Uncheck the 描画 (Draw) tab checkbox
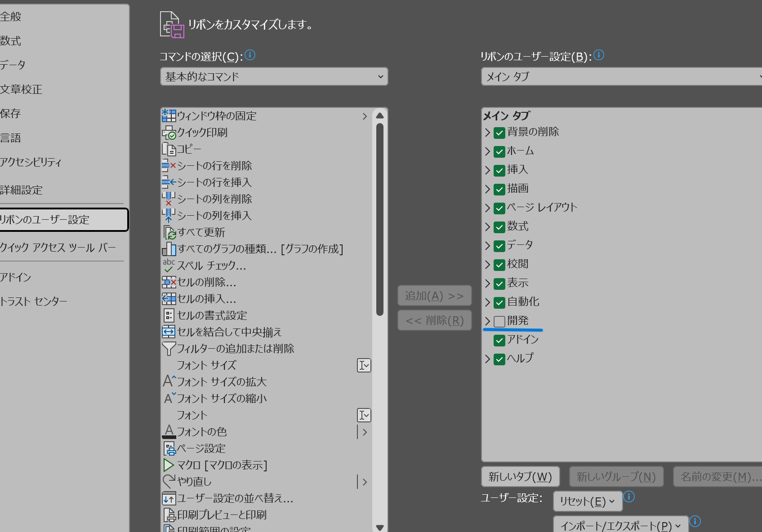The width and height of the screenshot is (762, 532). pos(499,189)
